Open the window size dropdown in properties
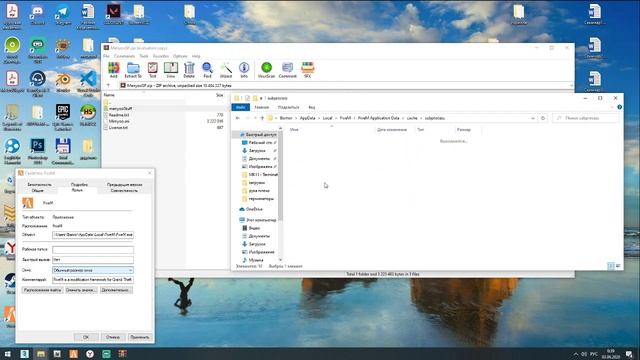640x360 pixels. 93,270
